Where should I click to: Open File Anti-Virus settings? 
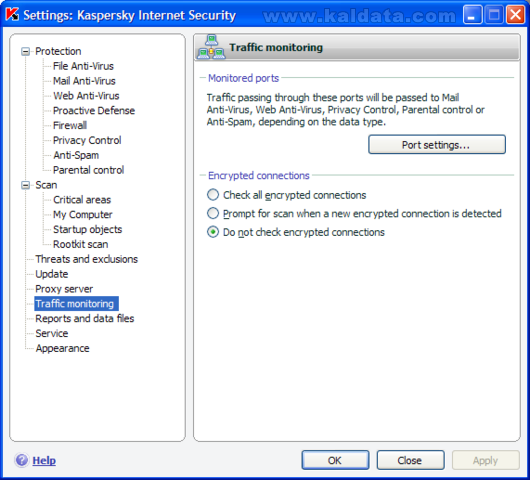tap(83, 66)
